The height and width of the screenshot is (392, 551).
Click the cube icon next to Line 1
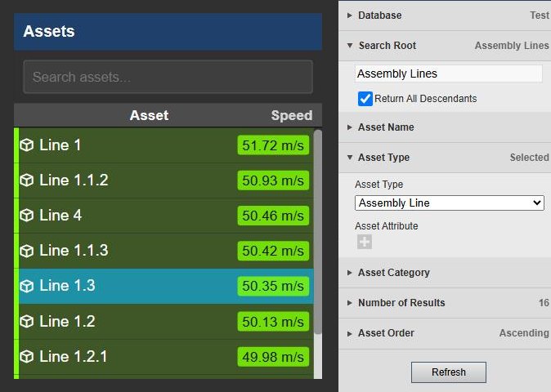tap(27, 145)
